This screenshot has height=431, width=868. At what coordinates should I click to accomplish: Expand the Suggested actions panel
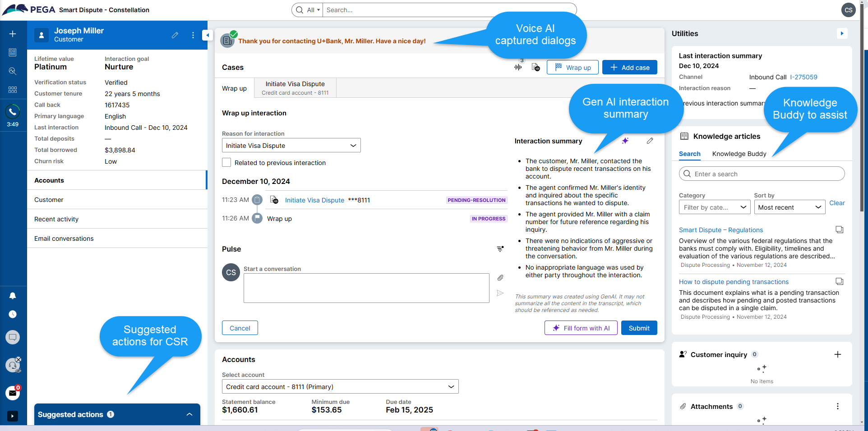[189, 414]
